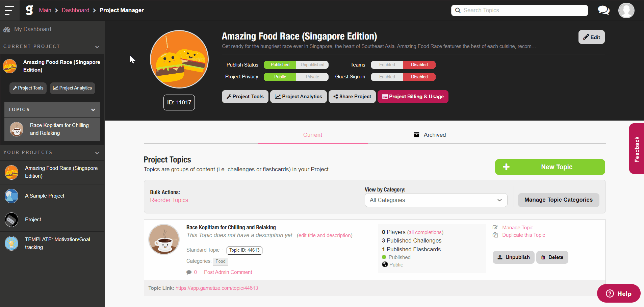Switch to the Current tab
This screenshot has height=307, width=644.
pos(313,135)
